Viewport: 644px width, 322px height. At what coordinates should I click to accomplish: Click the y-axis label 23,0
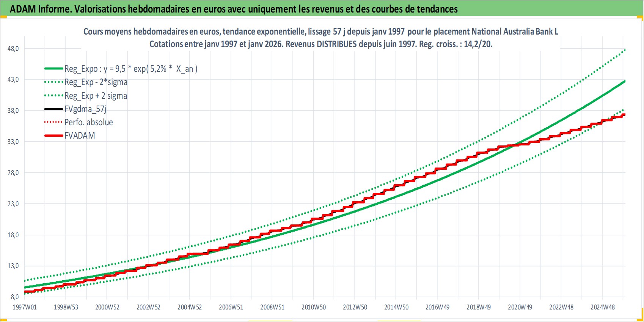13,204
